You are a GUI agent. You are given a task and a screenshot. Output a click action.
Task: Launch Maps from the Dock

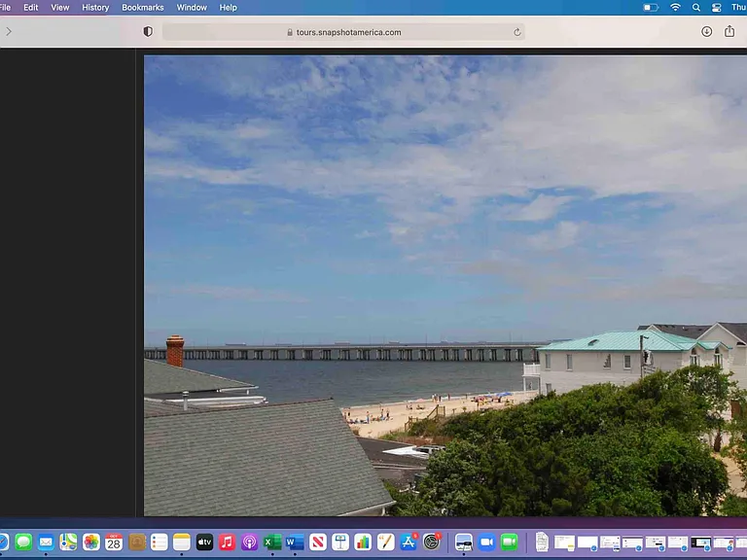tap(68, 542)
